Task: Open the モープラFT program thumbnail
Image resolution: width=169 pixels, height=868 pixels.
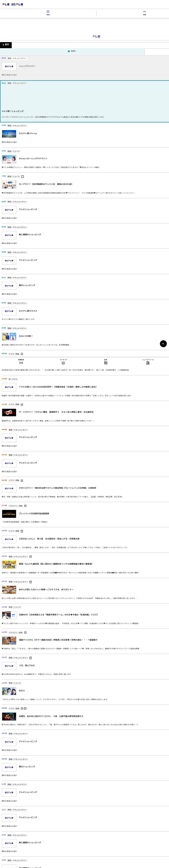Action: [9, 184]
